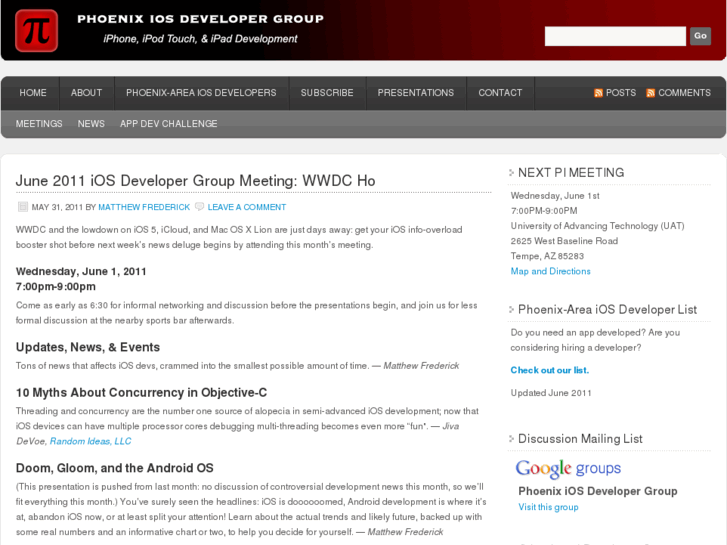Click the arrow bullet beside Next PI Meeting
Screen dimensions: 727x545
coord(511,173)
